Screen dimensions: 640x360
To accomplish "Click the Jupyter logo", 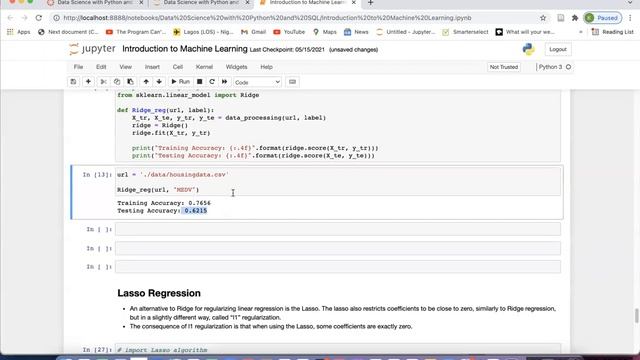I will 92,49.
